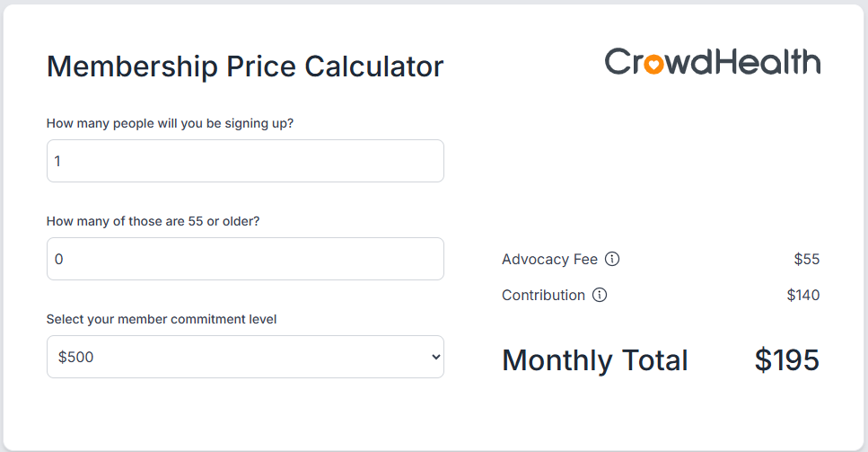The height and width of the screenshot is (452, 868).
Task: Click the Contribution info icon
Action: coord(600,295)
